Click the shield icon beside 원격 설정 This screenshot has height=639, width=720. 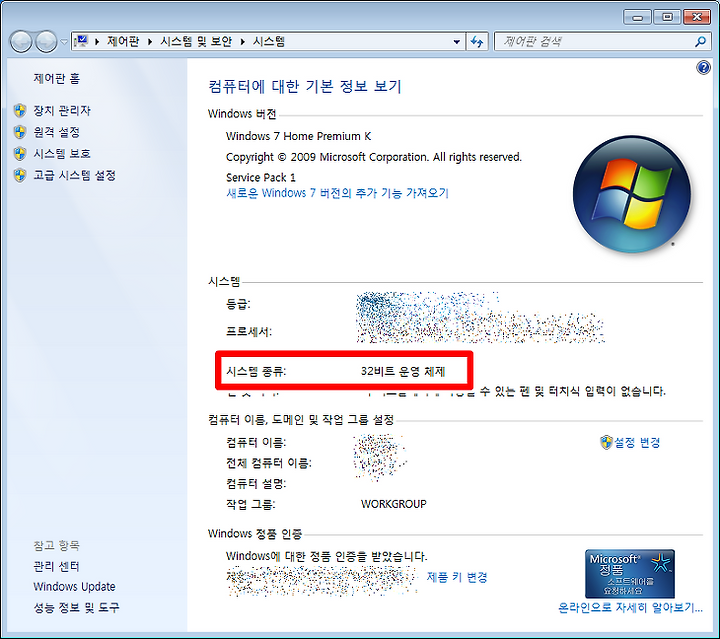point(20,132)
